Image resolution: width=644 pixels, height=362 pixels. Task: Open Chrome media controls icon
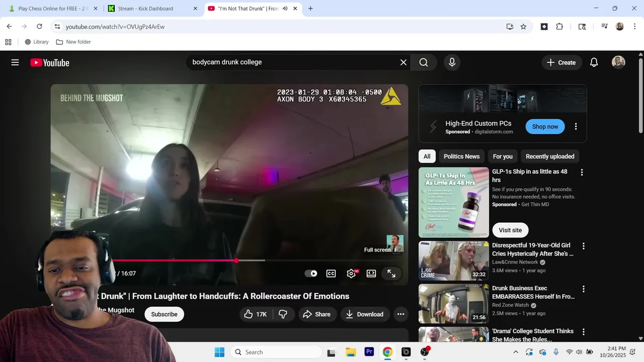[x=604, y=27]
